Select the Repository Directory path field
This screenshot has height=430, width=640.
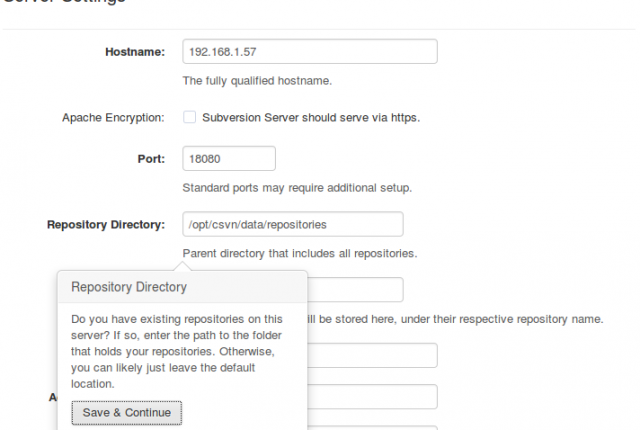(x=293, y=224)
